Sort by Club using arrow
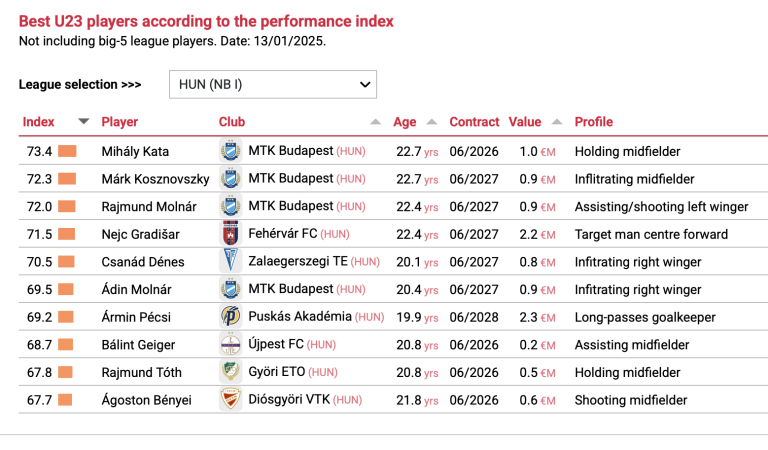Image resolution: width=768 pixels, height=450 pixels. point(375,122)
